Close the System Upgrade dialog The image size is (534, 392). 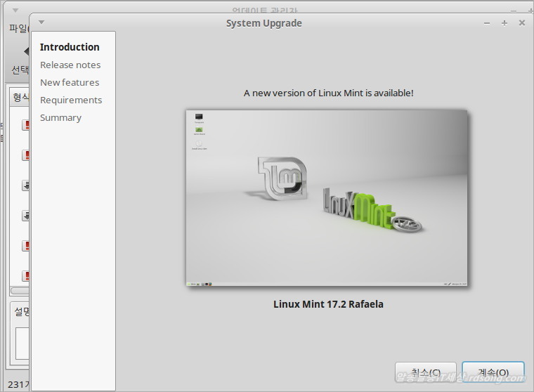click(521, 22)
